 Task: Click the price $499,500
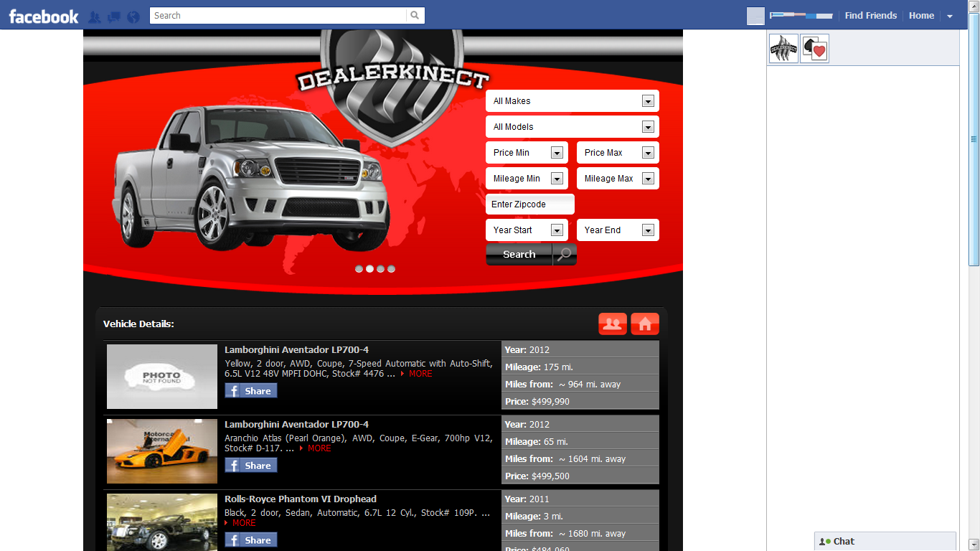pos(550,476)
